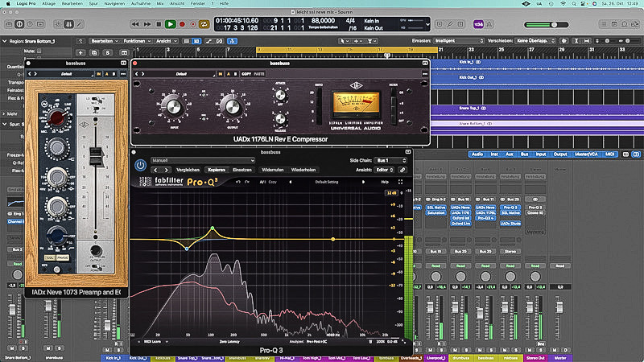Select the yellow high-frequency EQ band node
Image resolution: width=644 pixels, height=362 pixels.
click(333, 239)
